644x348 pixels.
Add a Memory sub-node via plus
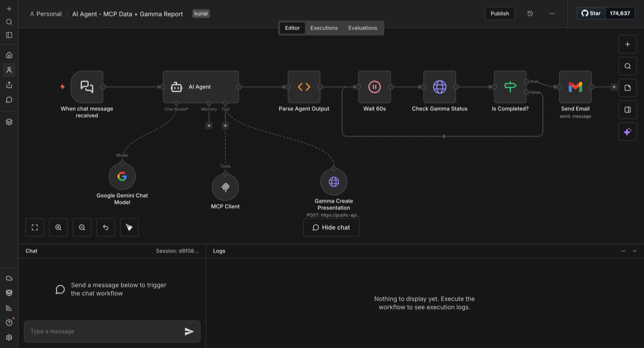click(209, 125)
